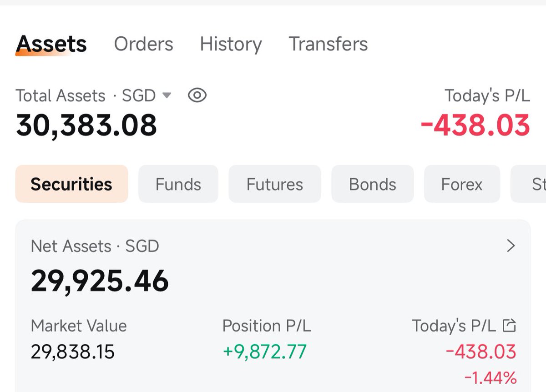Image resolution: width=546 pixels, height=392 pixels.
Task: Click the top Today's P/L amount -438.03
Action: [x=475, y=125]
